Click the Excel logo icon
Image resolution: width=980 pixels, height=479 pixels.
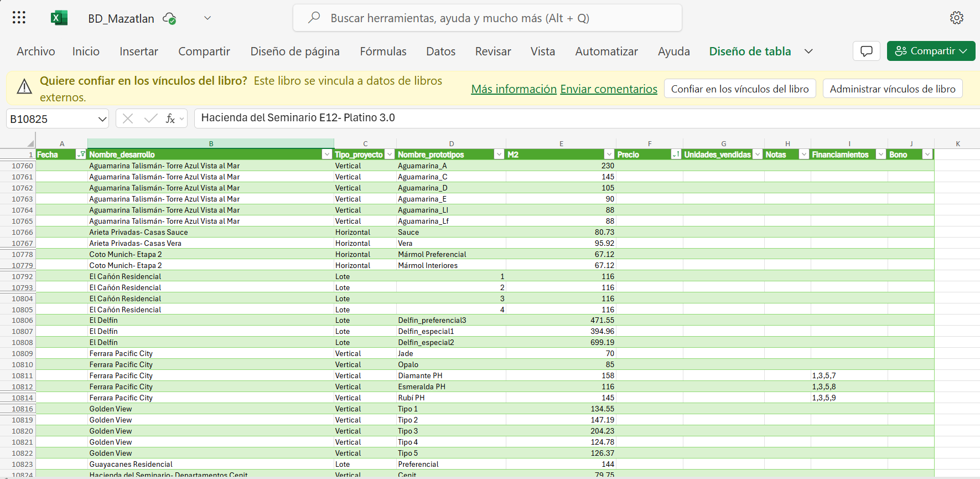tap(59, 18)
